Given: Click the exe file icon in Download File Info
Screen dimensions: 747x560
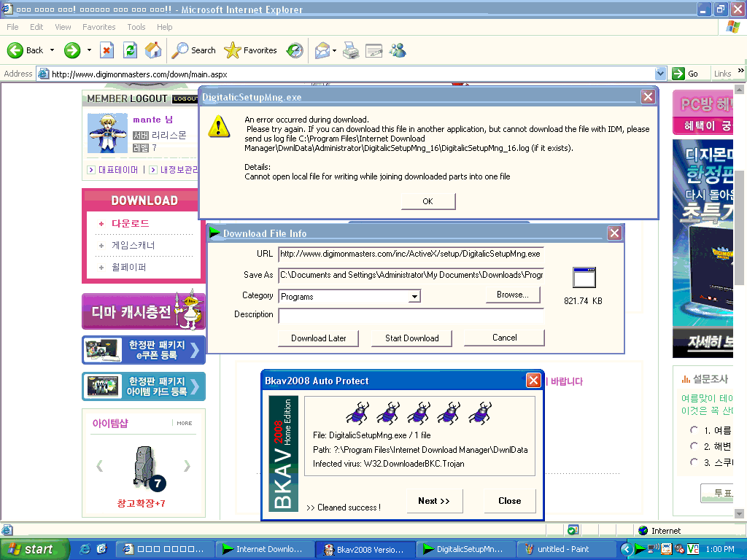Looking at the screenshot, I should click(584, 277).
